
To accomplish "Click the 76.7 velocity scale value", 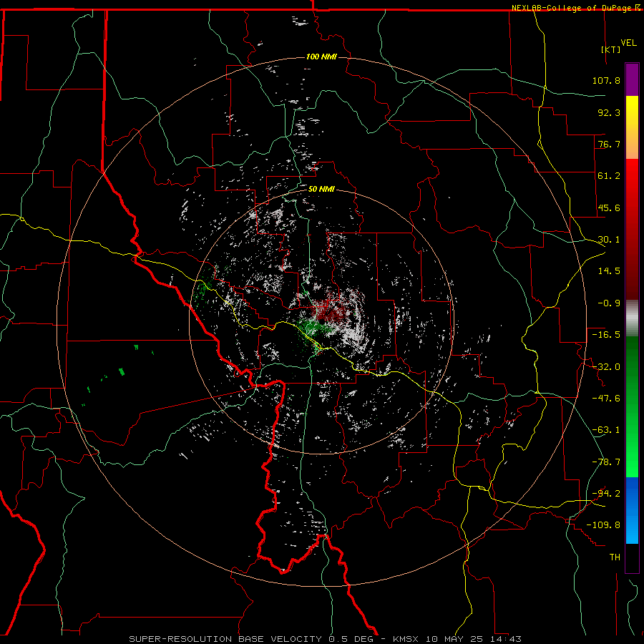I will 609,144.
